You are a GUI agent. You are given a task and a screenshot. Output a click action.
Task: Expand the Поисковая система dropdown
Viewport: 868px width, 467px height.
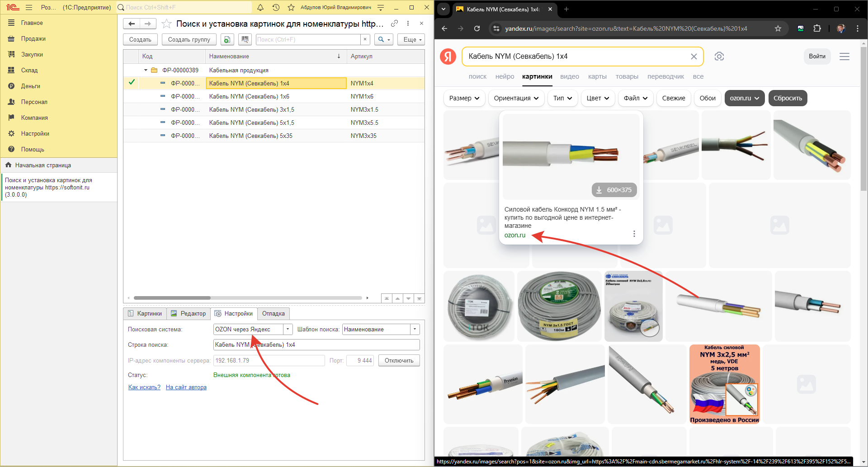288,329
